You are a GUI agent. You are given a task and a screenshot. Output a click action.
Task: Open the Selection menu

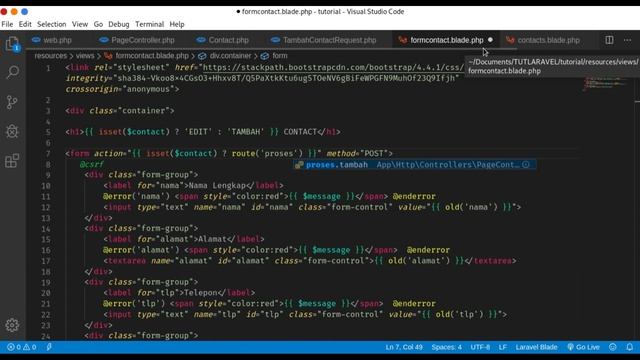[51, 24]
